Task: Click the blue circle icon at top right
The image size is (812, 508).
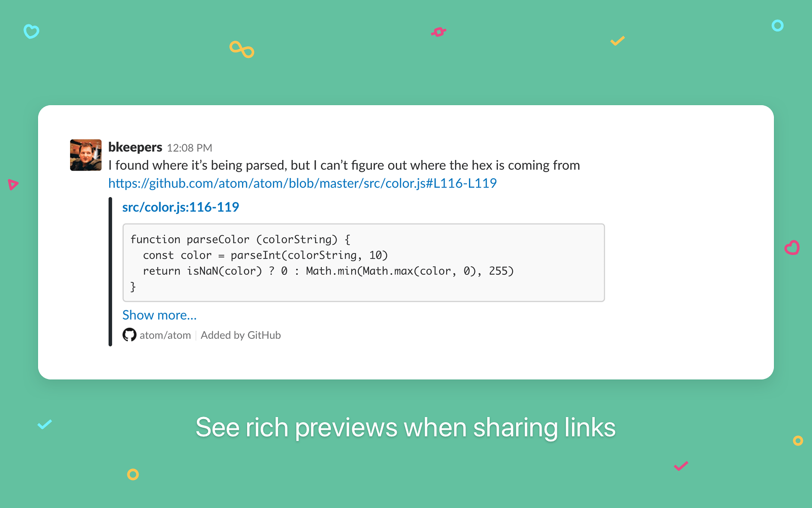Action: 777,25
